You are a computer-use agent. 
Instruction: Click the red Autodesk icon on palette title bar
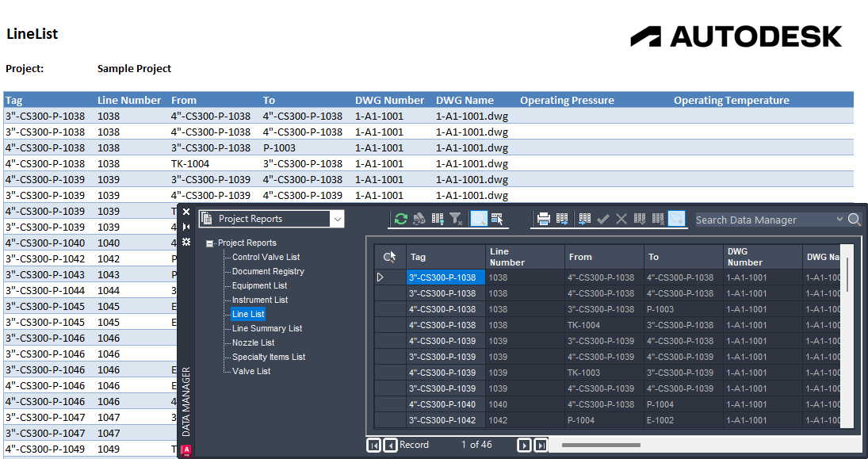click(x=186, y=450)
